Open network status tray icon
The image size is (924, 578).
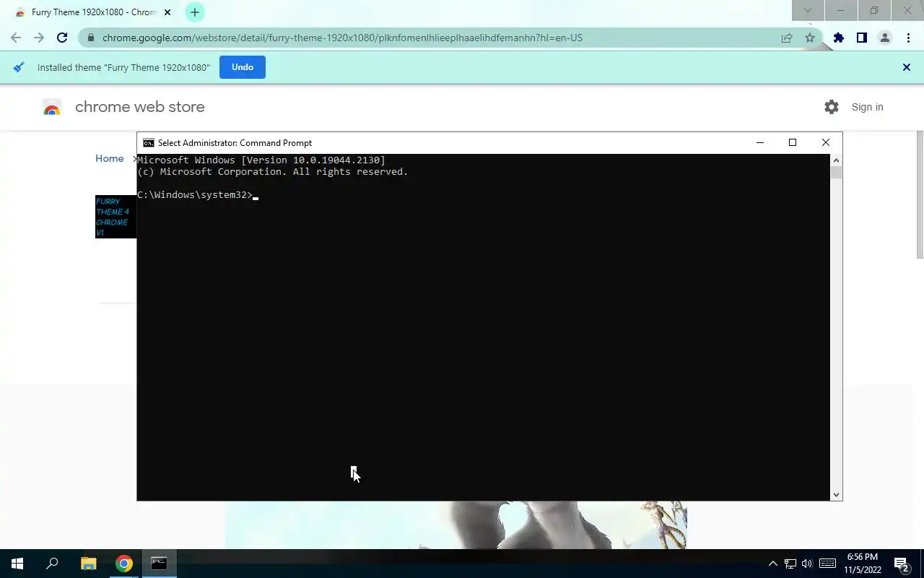(x=790, y=564)
